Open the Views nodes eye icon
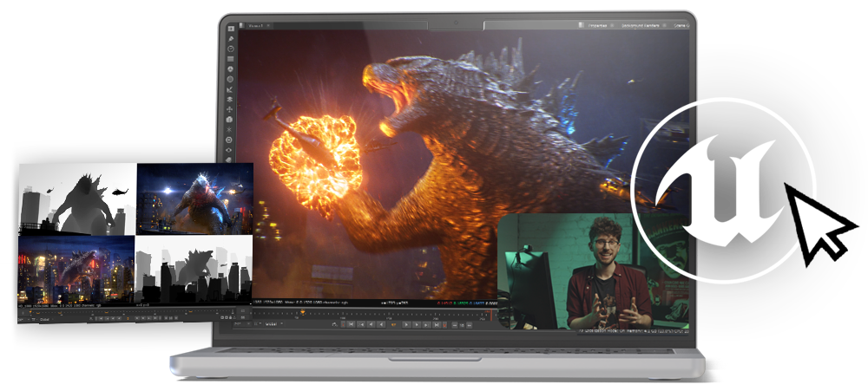 230,149
